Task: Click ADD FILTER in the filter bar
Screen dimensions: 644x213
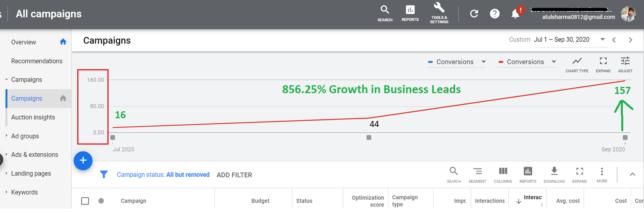Action: (234, 175)
